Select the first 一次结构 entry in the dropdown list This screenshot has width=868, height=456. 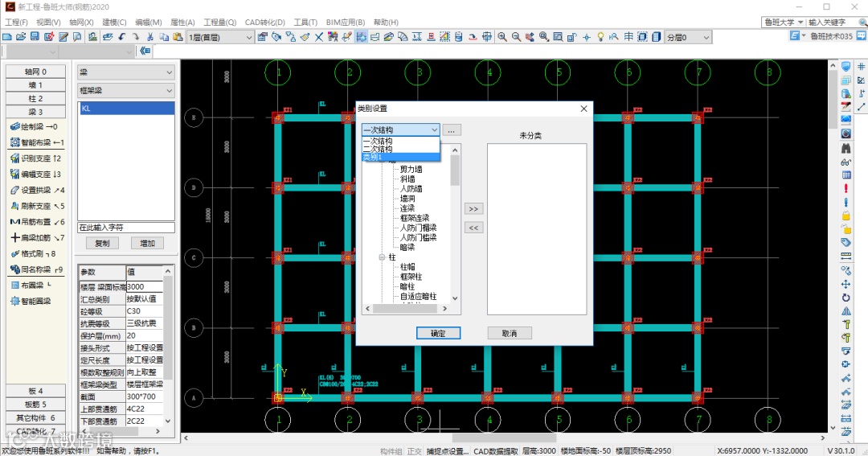click(401, 142)
